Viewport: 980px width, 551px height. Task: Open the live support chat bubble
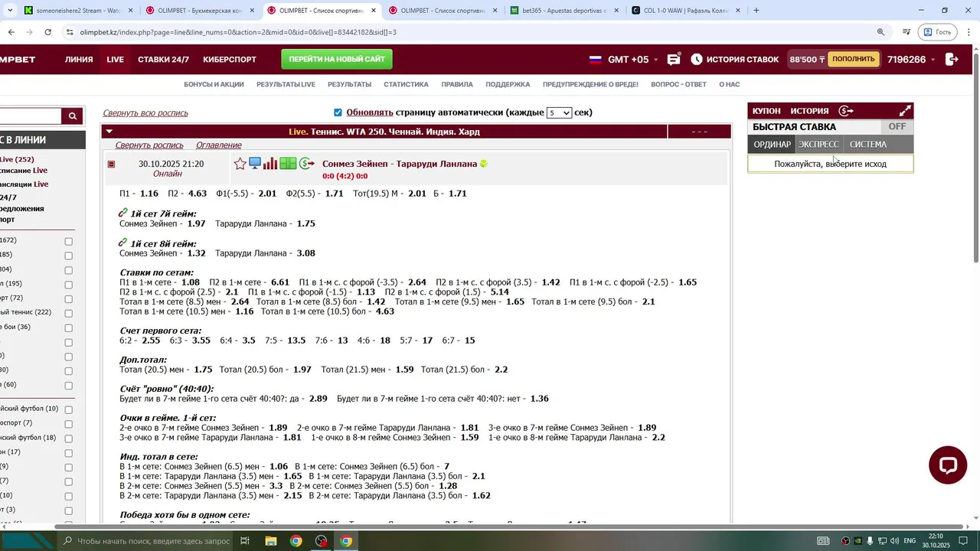tap(948, 465)
